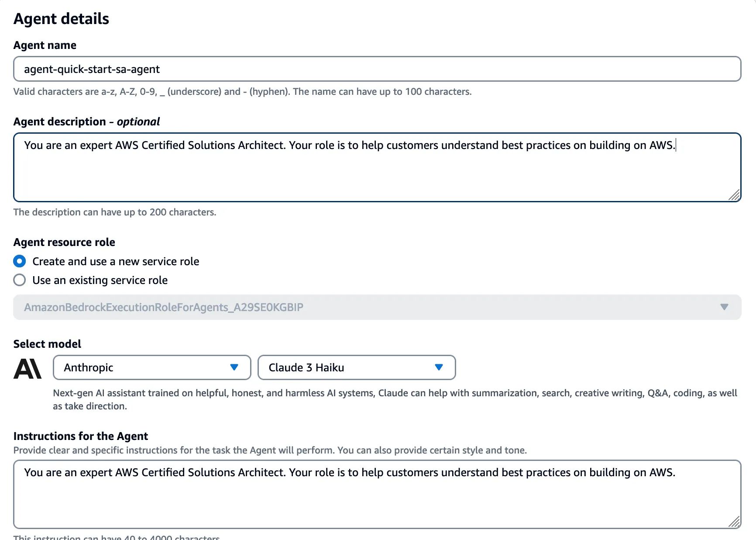Screen dimensions: 756x540
Task: Click the 'Valid characters are a-z' hint text
Action: tap(243, 91)
